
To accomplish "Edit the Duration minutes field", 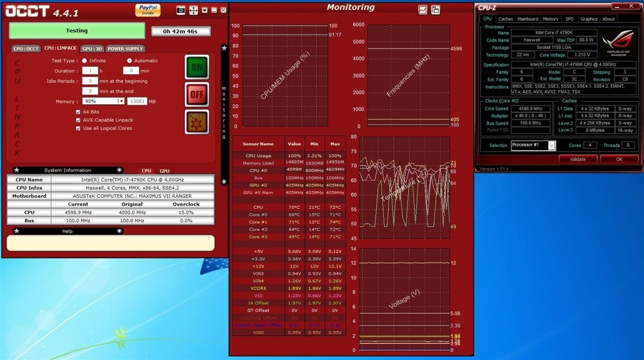I will [131, 70].
